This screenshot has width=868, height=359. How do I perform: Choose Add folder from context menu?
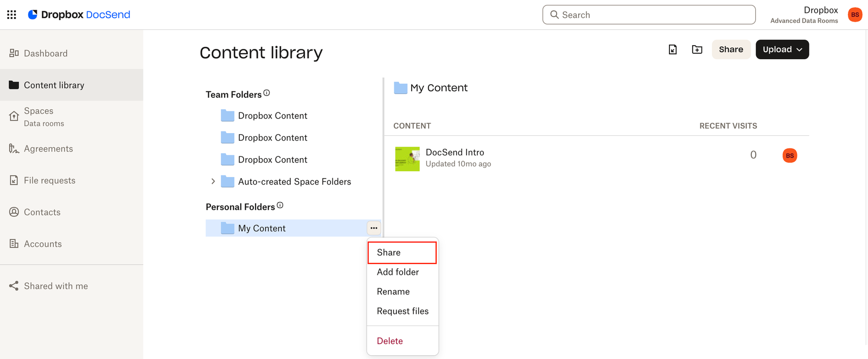(x=402, y=272)
